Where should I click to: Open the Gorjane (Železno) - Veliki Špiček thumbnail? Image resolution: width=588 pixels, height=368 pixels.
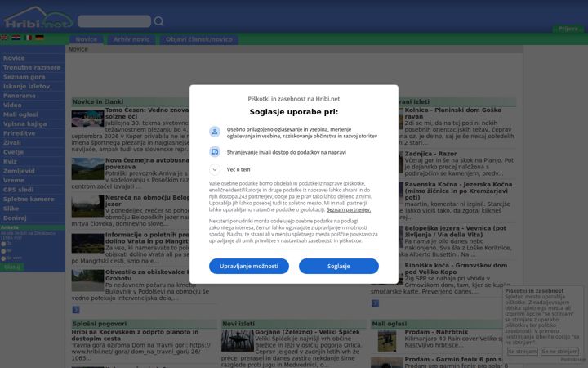[x=238, y=340]
